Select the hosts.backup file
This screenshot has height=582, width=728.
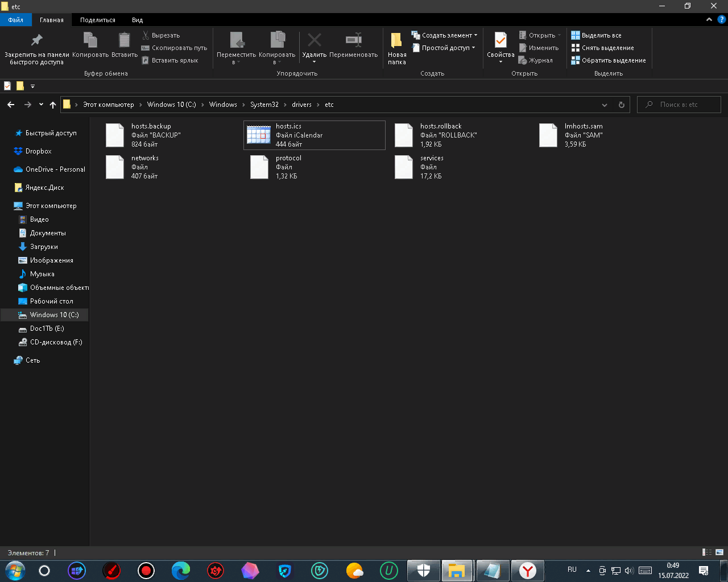click(x=169, y=135)
